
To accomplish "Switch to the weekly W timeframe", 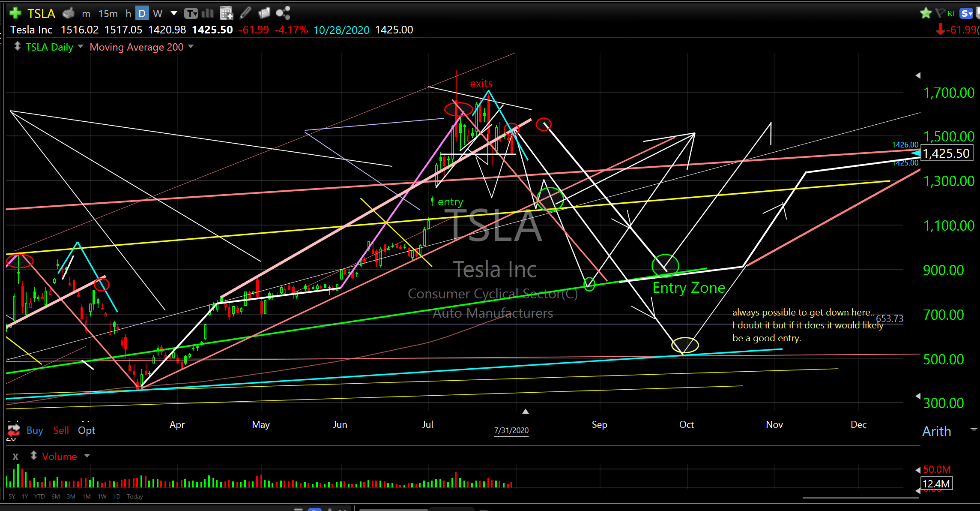I will [x=158, y=14].
